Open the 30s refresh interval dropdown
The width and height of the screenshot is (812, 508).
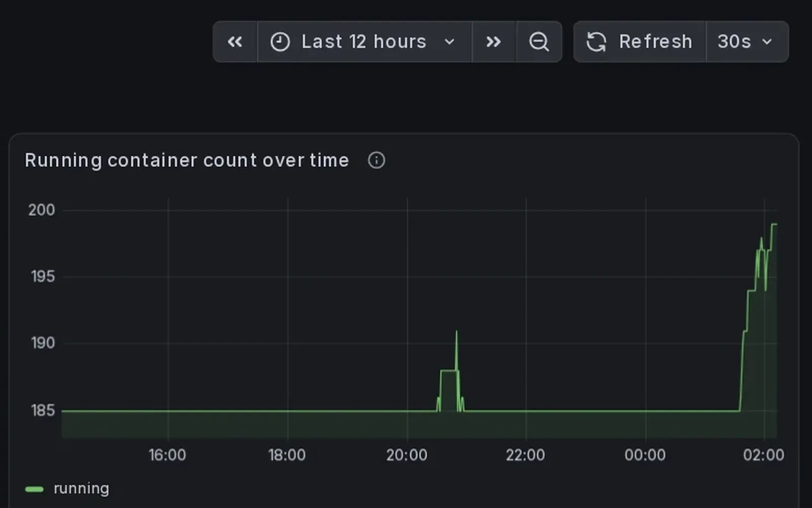click(747, 42)
